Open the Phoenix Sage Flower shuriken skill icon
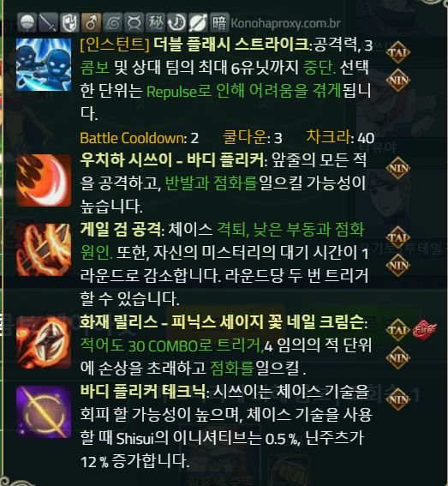The width and height of the screenshot is (448, 486). pyautogui.click(x=44, y=342)
